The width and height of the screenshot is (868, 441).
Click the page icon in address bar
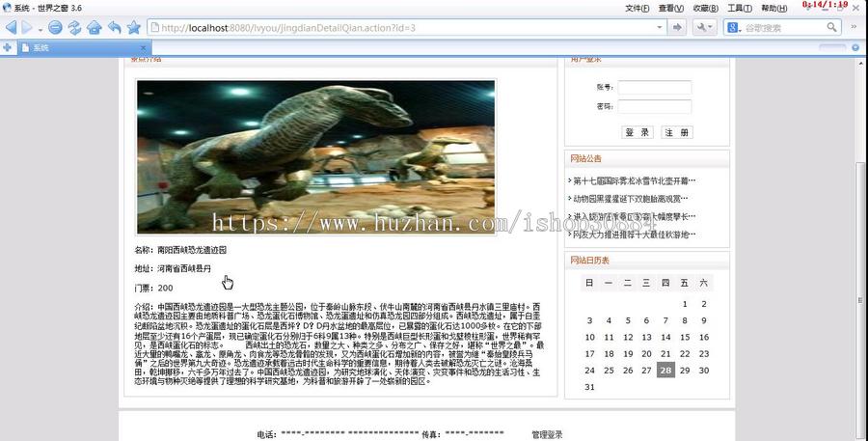(155, 27)
